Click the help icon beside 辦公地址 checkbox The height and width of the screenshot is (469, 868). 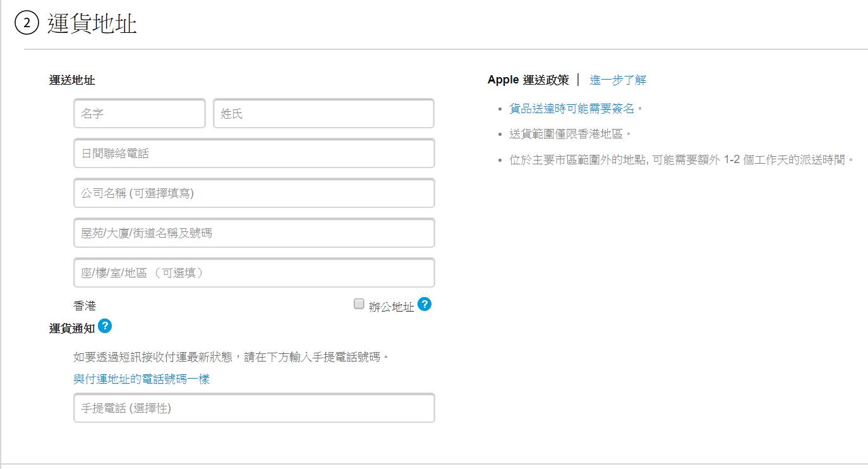(x=425, y=305)
